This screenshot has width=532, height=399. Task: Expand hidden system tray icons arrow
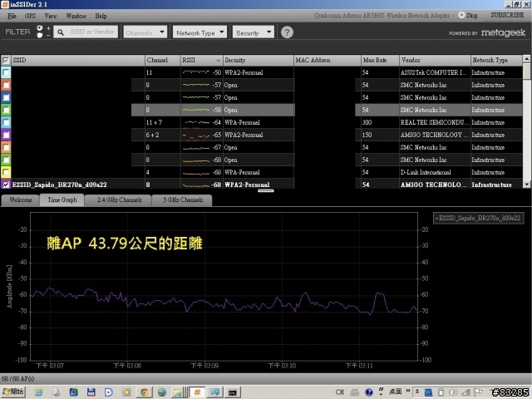tap(417, 392)
